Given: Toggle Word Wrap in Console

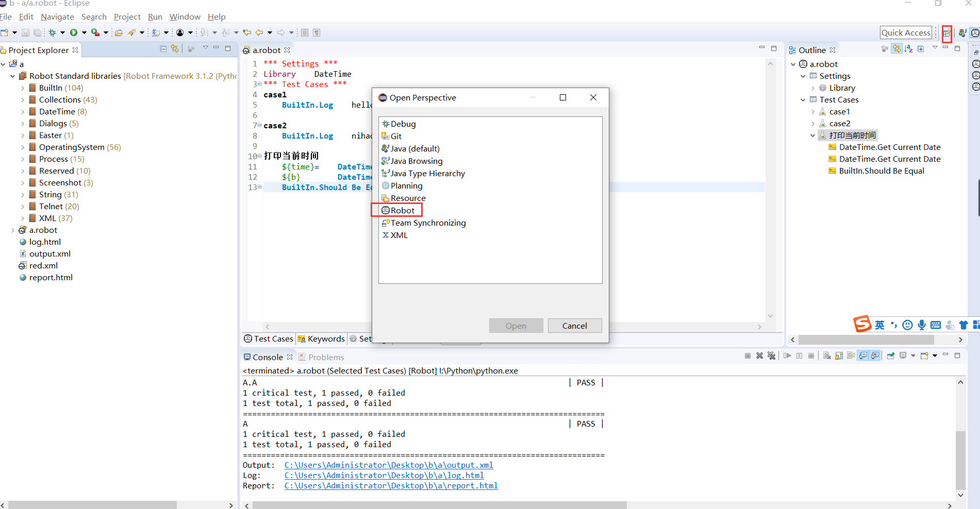Looking at the screenshot, I should pos(851,355).
